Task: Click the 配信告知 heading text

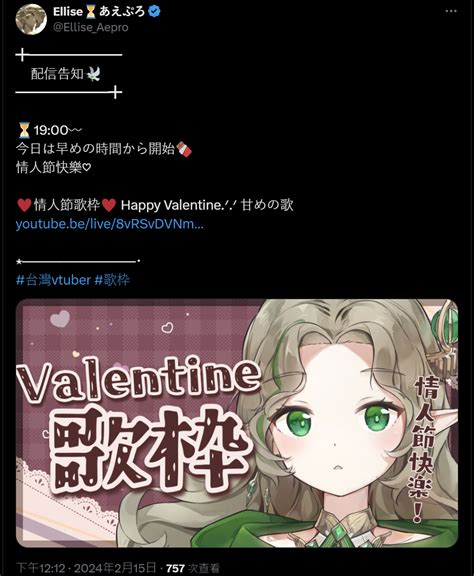Action: point(57,74)
